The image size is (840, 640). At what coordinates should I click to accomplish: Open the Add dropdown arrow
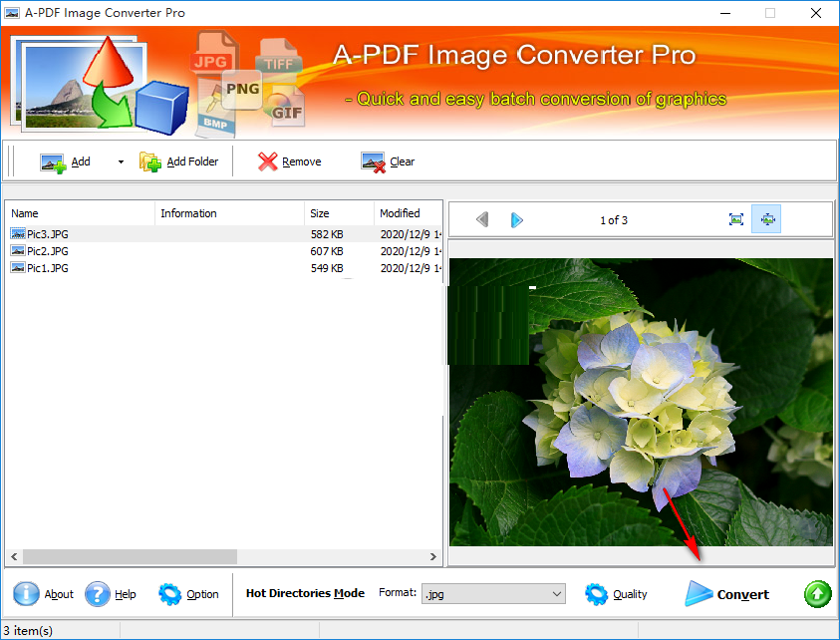click(x=122, y=161)
